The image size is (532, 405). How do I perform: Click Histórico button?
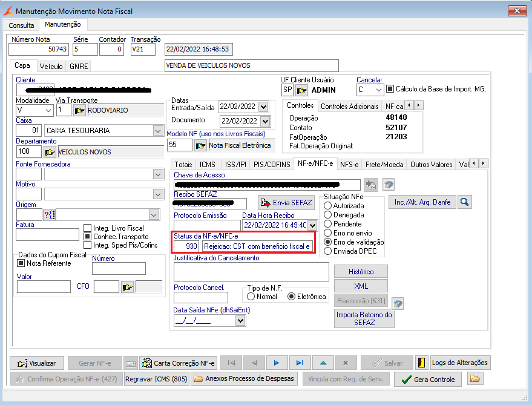(x=361, y=272)
